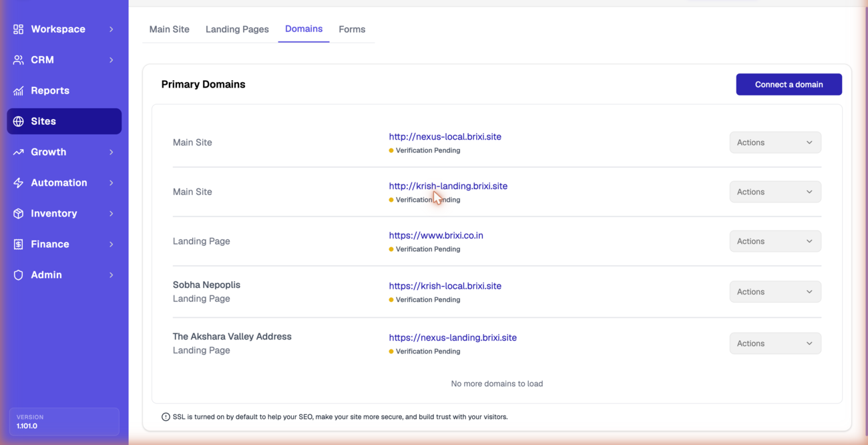Screen dimensions: 868x445
Task: Click the SSL info circle icon
Action: [166, 417]
